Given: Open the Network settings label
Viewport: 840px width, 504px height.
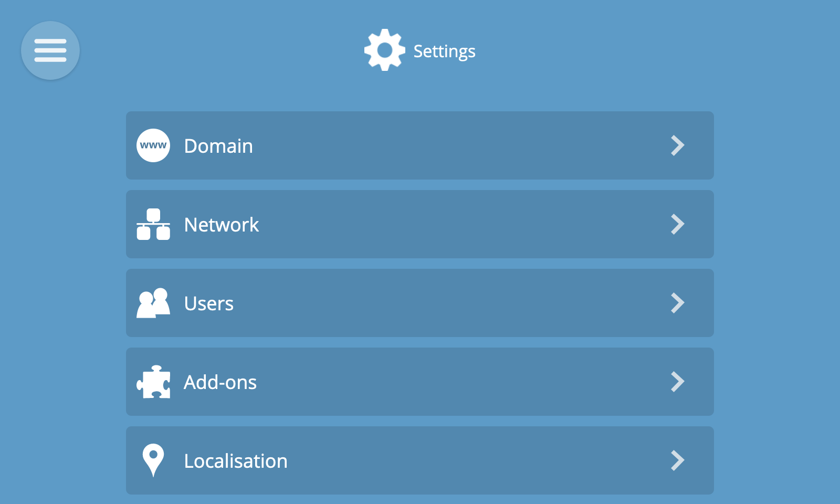Looking at the screenshot, I should click(222, 225).
